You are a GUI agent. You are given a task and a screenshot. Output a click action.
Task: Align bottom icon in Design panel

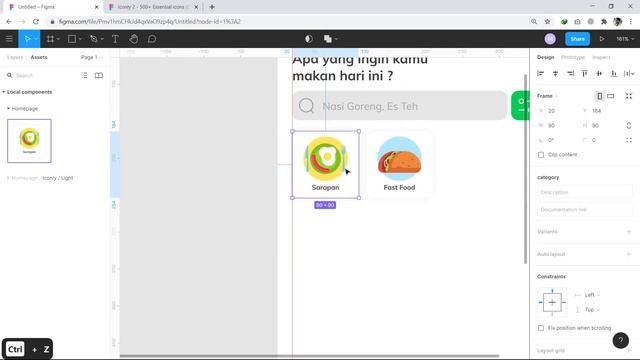[x=614, y=73]
